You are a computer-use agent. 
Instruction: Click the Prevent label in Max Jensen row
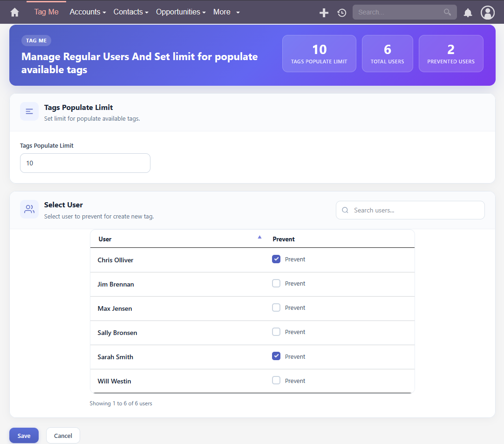point(295,307)
